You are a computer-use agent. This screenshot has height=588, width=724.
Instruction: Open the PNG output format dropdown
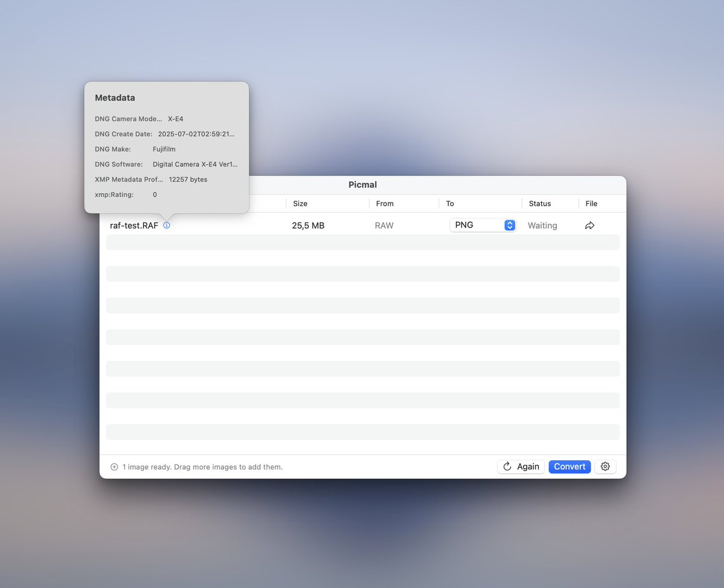[x=483, y=225]
